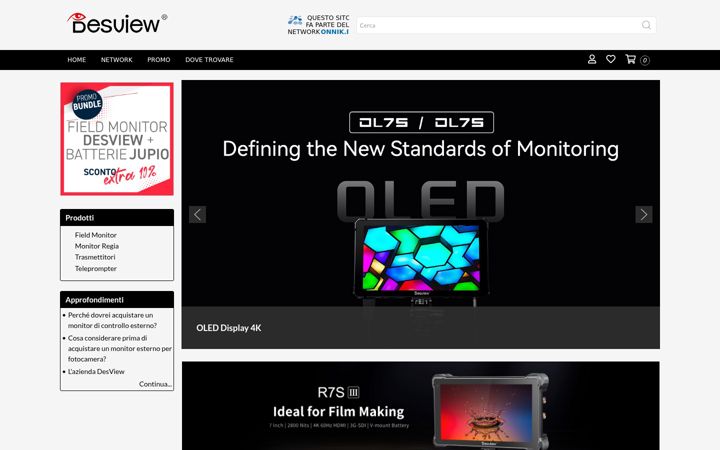Open the NETWORK menu item
Viewport: 720px width, 450px height.
pos(117,60)
